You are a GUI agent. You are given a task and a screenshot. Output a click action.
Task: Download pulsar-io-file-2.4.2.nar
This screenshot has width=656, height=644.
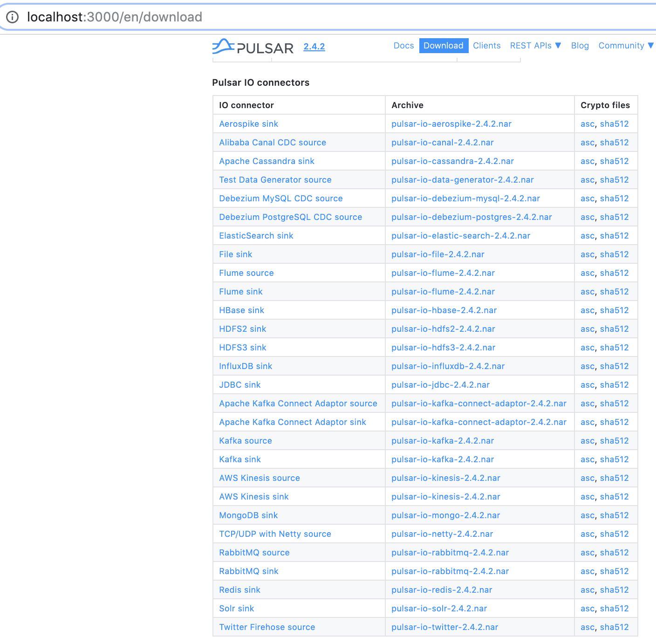pos(438,254)
